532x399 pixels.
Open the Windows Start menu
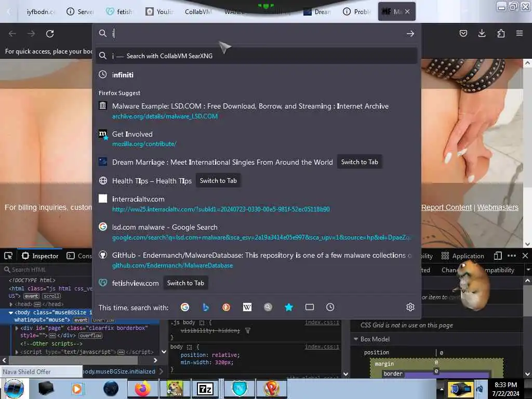click(14, 389)
